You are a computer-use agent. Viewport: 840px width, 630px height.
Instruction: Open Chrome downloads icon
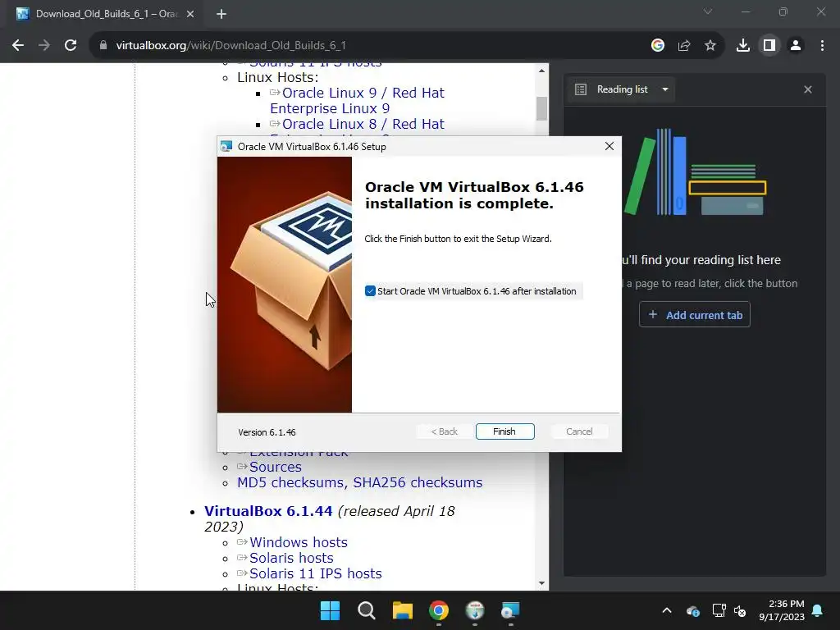pyautogui.click(x=743, y=46)
